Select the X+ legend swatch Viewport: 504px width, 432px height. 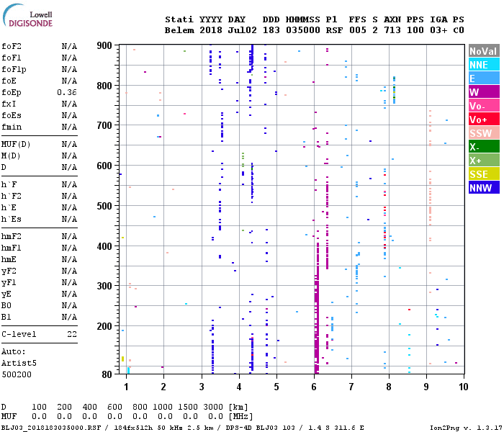[x=484, y=161]
